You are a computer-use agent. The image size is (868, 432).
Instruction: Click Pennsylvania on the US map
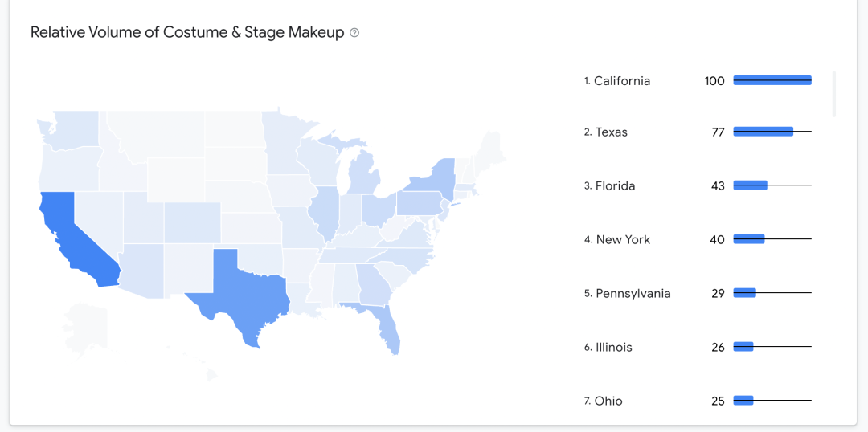tap(420, 203)
